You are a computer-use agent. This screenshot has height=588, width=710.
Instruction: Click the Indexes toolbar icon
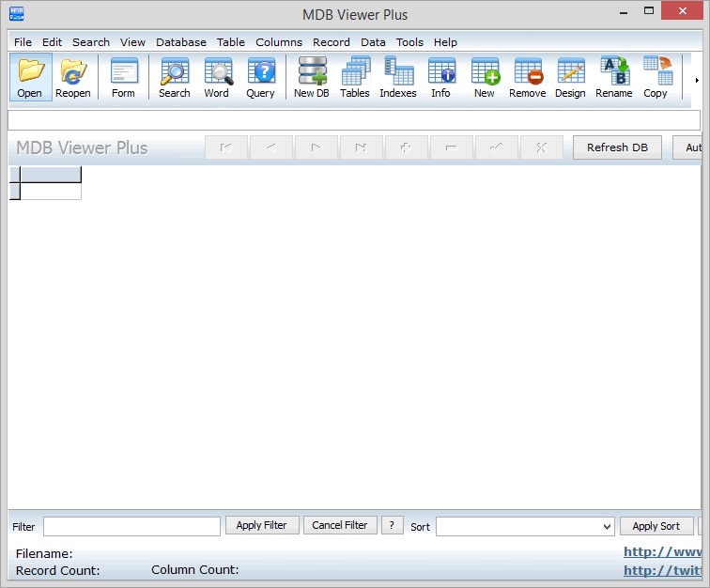click(x=398, y=72)
